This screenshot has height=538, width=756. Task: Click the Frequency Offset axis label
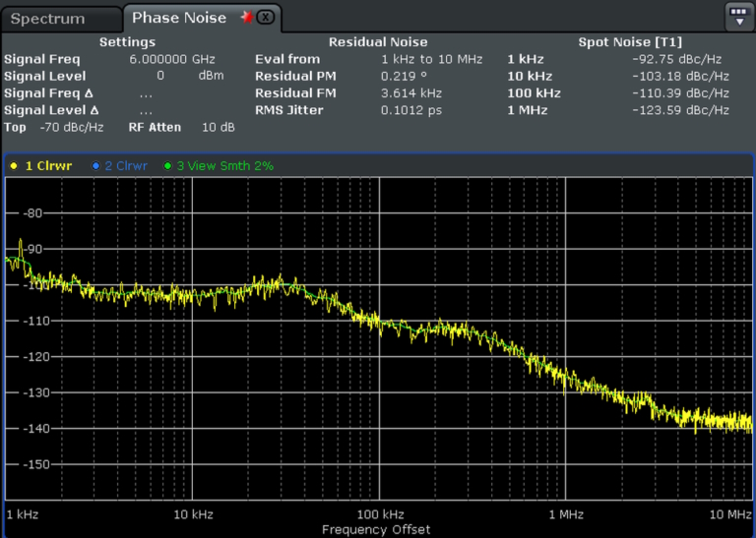[x=376, y=530]
